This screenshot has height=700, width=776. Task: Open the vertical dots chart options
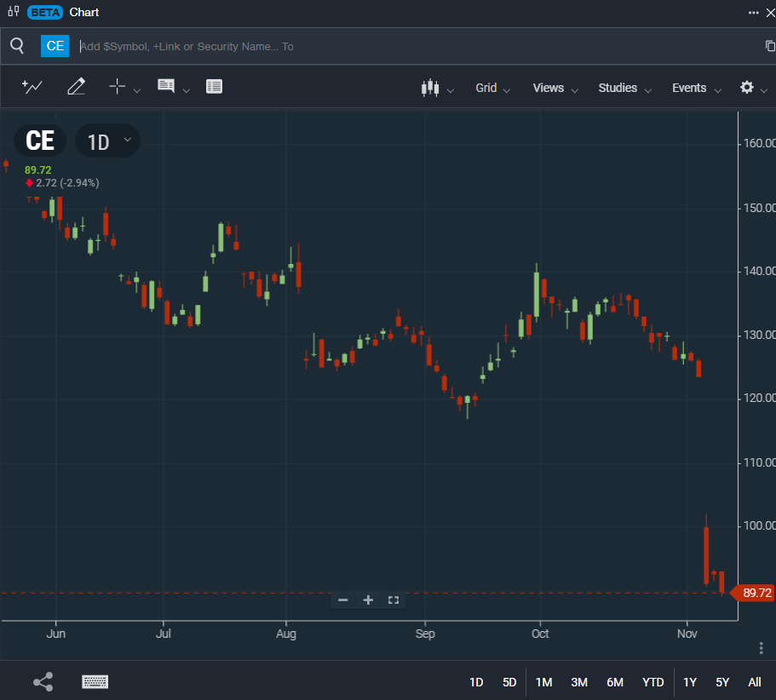click(x=762, y=648)
